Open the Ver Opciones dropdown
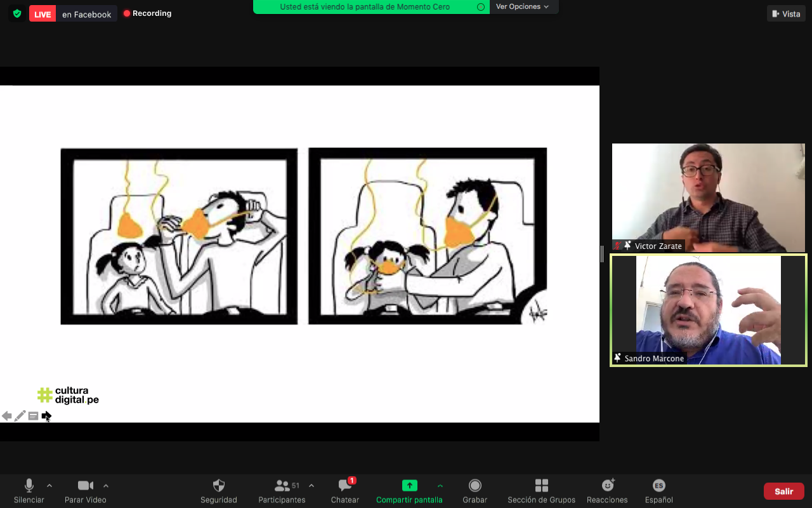This screenshot has height=508, width=812. 522,7
